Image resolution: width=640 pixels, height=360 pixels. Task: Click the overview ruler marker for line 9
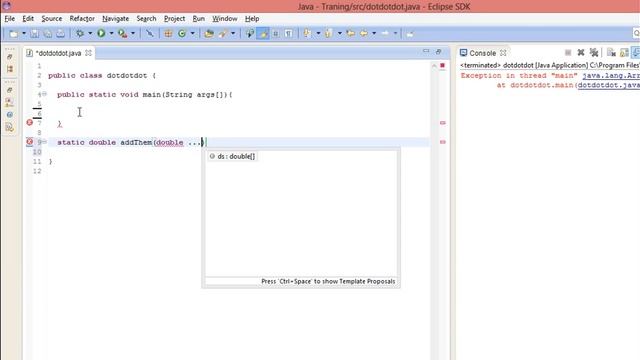click(443, 142)
